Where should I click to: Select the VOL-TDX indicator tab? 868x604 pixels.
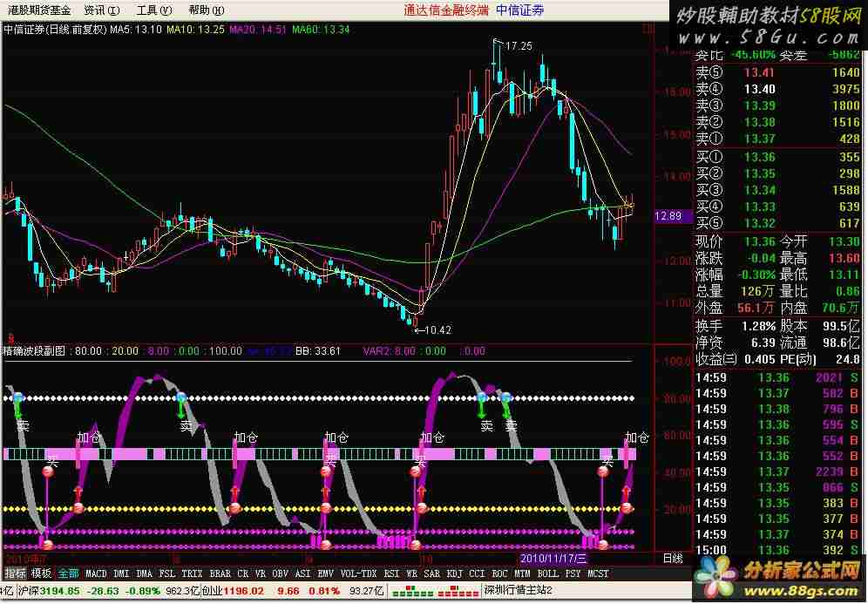click(358, 573)
